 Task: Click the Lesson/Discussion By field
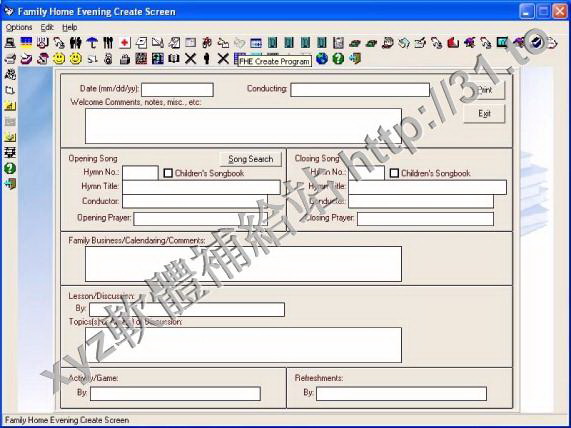click(x=187, y=309)
